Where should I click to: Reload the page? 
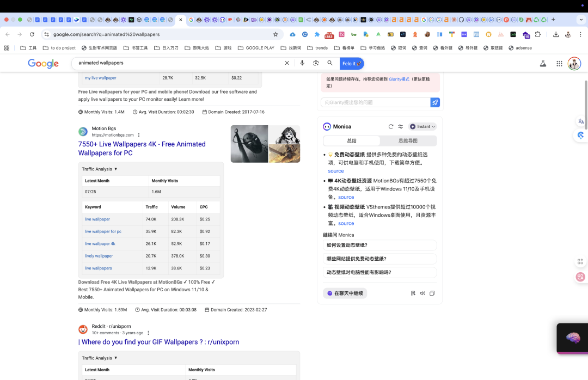pos(32,34)
